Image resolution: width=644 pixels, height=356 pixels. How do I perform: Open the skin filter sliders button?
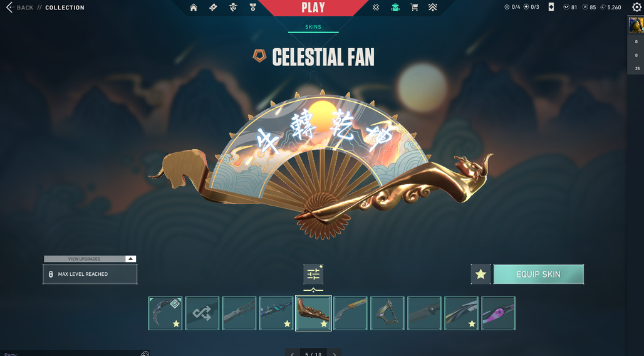click(313, 274)
